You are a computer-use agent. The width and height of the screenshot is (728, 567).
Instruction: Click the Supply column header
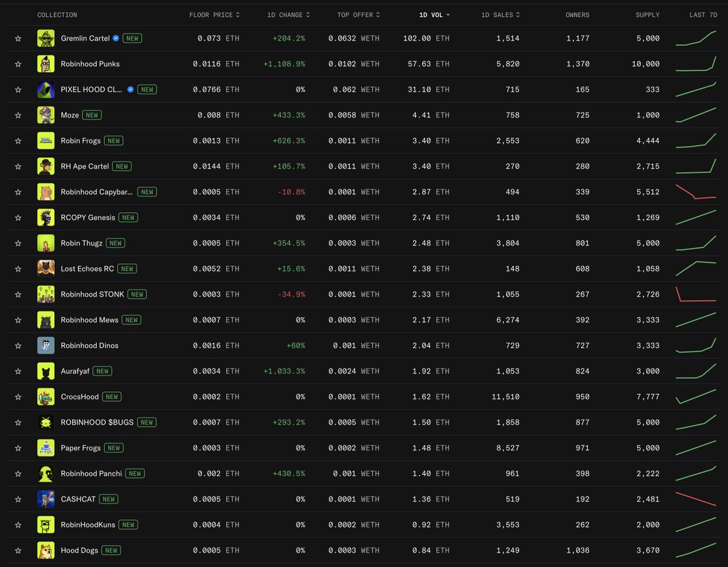[x=647, y=15]
